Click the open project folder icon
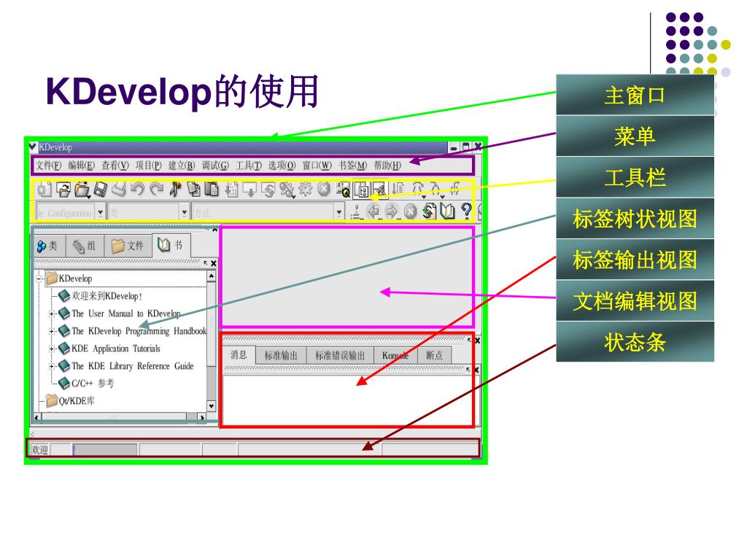The image size is (747, 560). (x=82, y=190)
